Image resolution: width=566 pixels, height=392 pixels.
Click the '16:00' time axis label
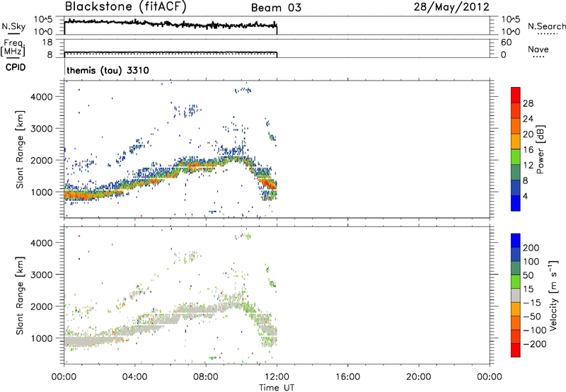347,377
